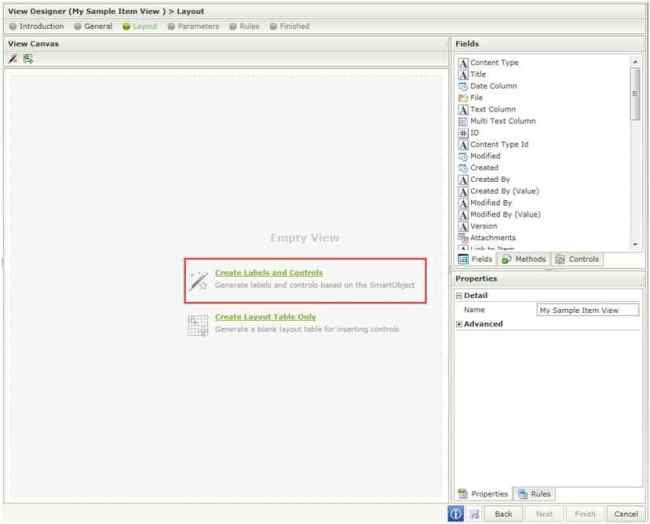
Task: Click the Fields list scroll up arrow
Action: click(635, 62)
